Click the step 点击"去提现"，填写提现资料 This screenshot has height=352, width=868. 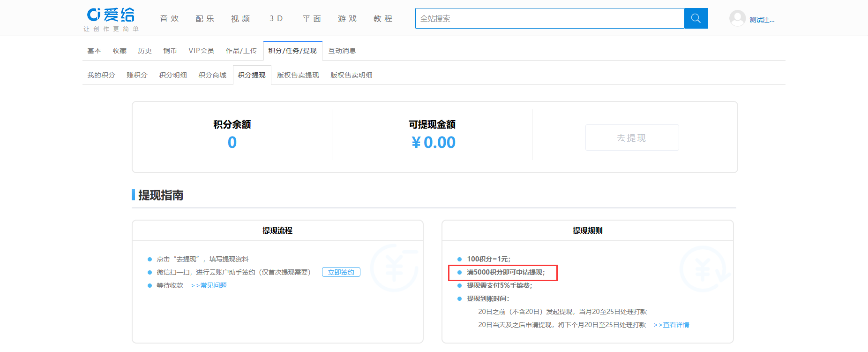(202, 259)
